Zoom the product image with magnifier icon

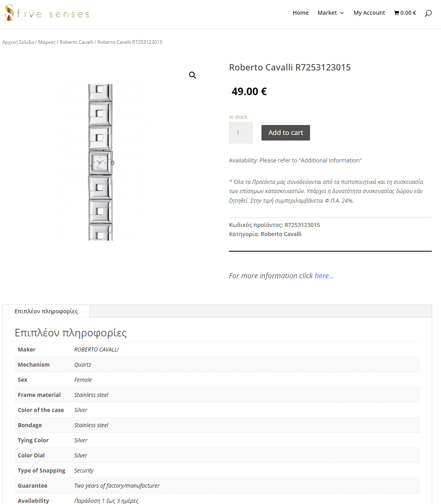[x=193, y=75]
